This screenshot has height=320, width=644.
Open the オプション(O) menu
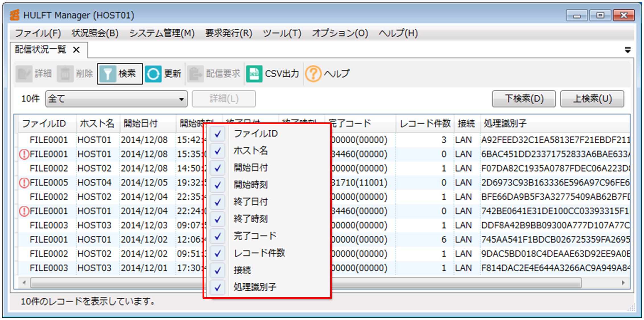pyautogui.click(x=340, y=33)
